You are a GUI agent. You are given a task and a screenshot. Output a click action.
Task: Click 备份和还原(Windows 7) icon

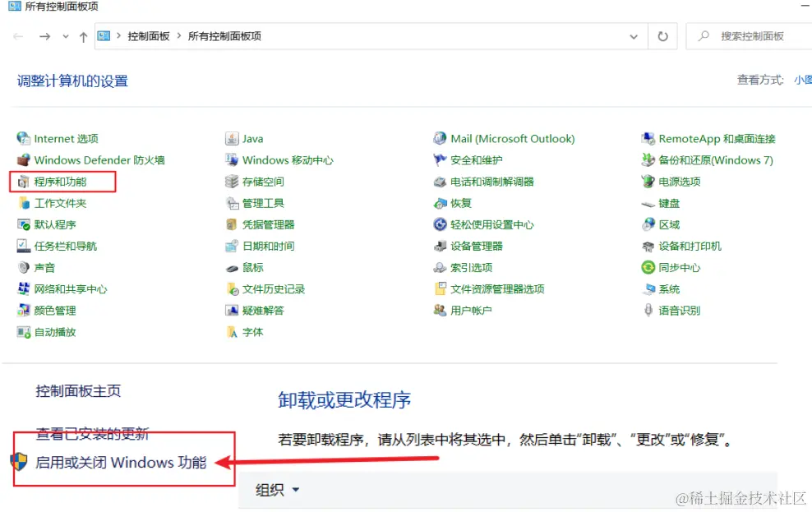pos(648,160)
